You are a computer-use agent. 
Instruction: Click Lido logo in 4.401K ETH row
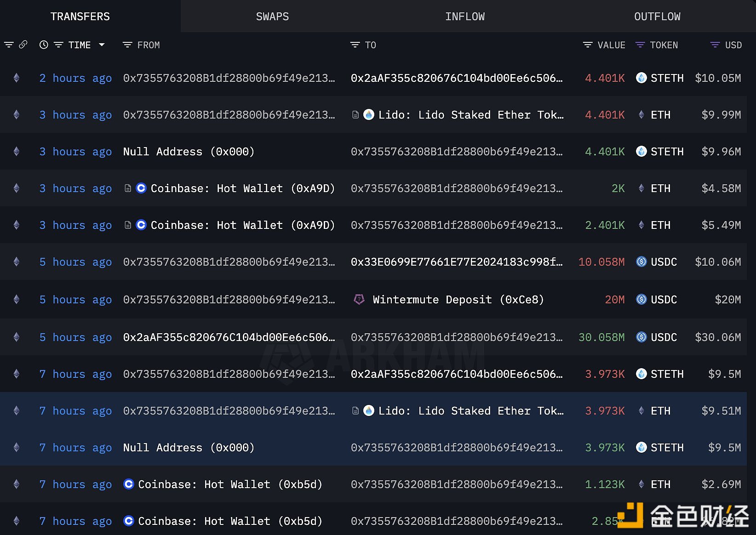[x=369, y=115]
